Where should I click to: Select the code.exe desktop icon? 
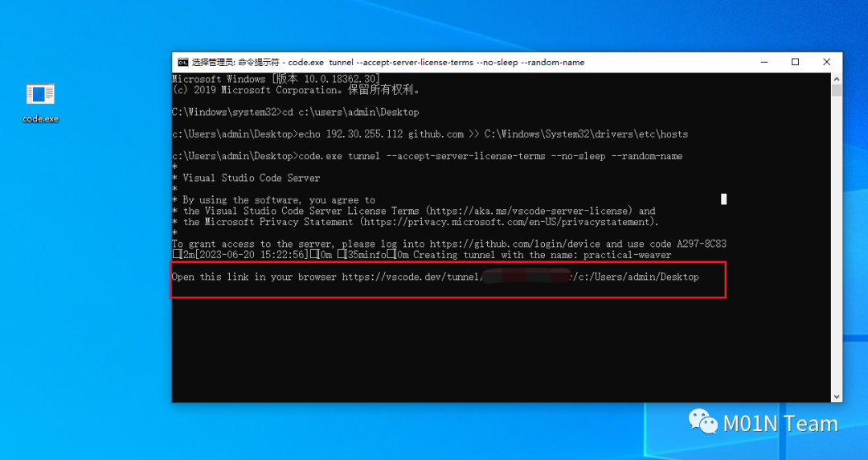pyautogui.click(x=40, y=102)
